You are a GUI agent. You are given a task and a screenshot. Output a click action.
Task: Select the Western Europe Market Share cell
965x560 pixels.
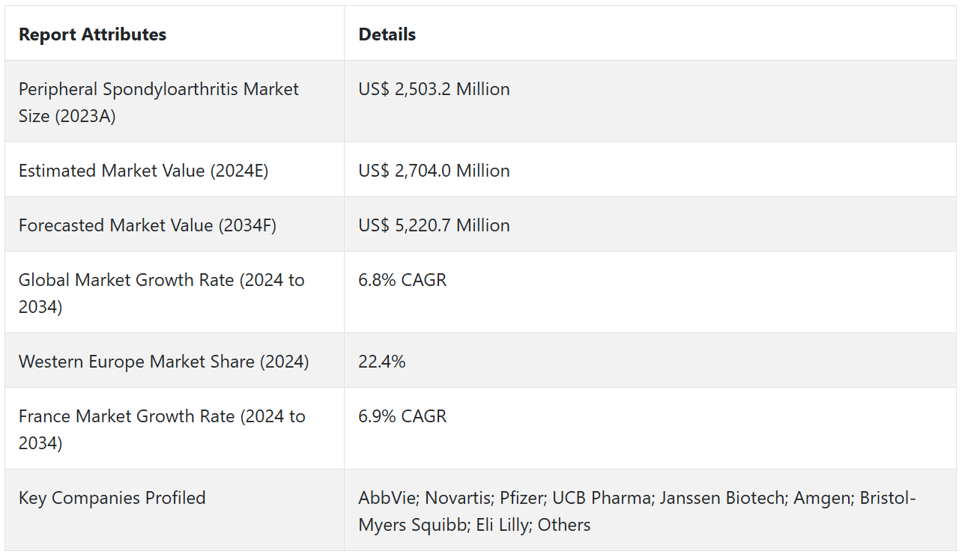point(163,362)
